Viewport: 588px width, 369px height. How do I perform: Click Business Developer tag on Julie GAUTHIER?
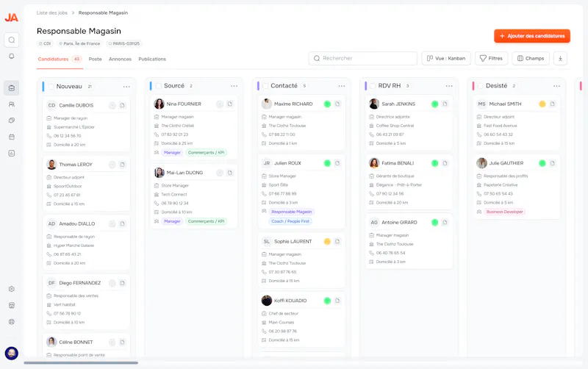tap(504, 212)
